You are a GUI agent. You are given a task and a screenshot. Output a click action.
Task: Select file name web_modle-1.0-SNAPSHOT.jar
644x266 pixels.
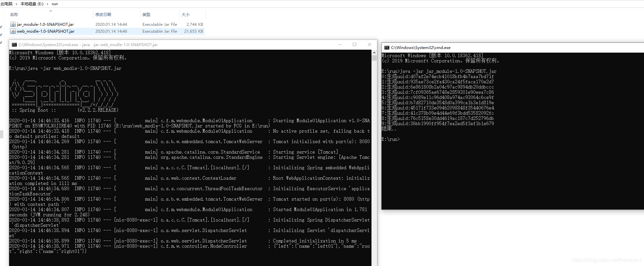tap(46, 31)
